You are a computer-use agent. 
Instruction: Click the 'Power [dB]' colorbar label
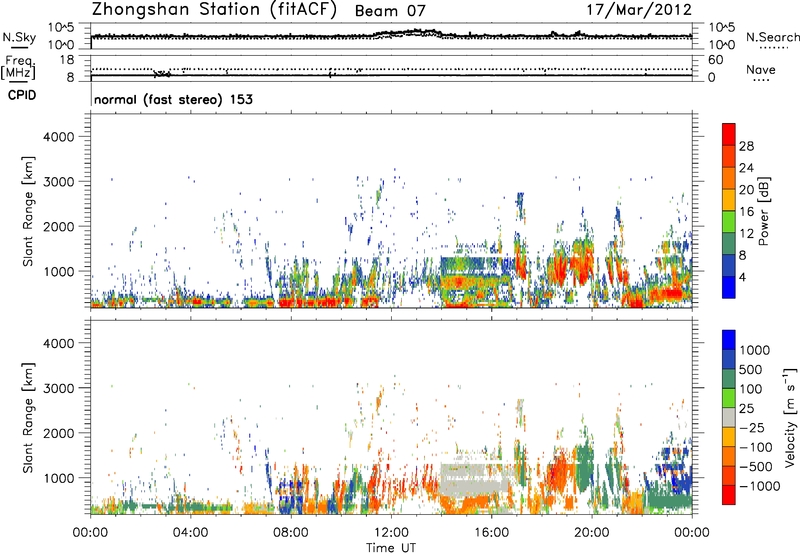coord(764,211)
